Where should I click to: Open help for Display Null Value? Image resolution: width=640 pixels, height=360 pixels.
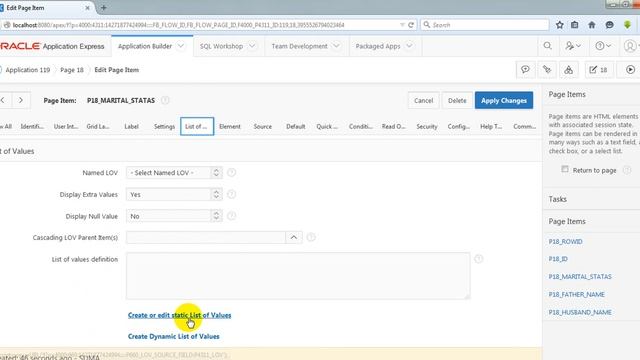coord(231,216)
